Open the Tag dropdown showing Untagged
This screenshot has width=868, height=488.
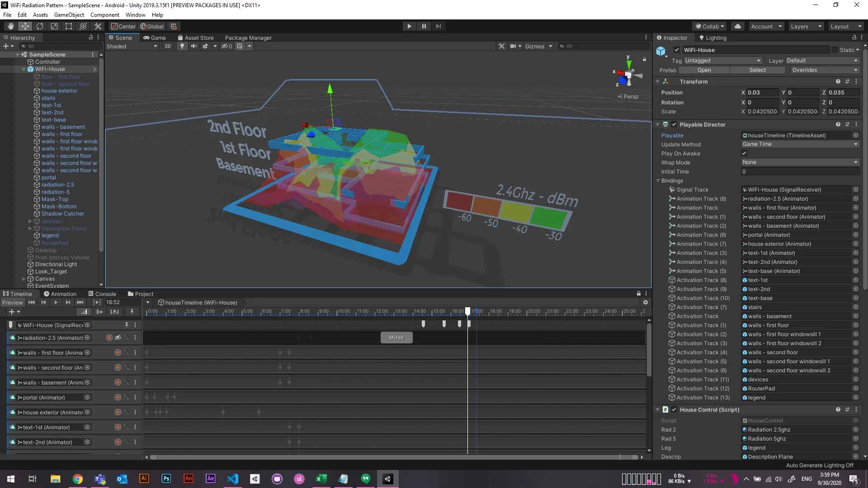(x=722, y=61)
